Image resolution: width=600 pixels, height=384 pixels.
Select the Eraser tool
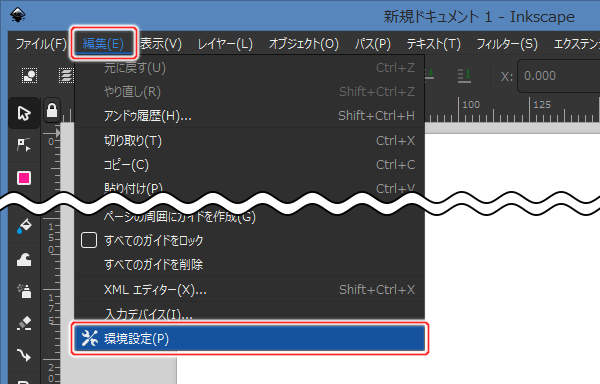[24, 323]
